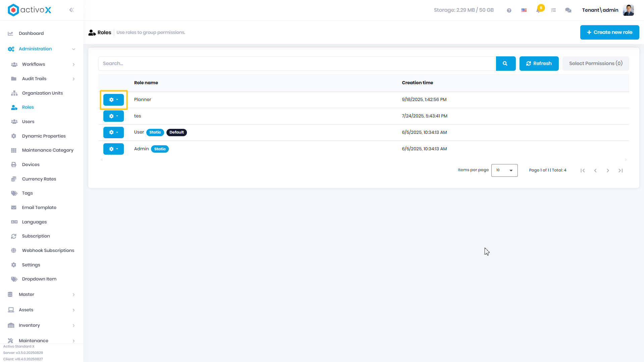Click the Storage usage text
The width and height of the screenshot is (644, 362).
[x=464, y=10]
